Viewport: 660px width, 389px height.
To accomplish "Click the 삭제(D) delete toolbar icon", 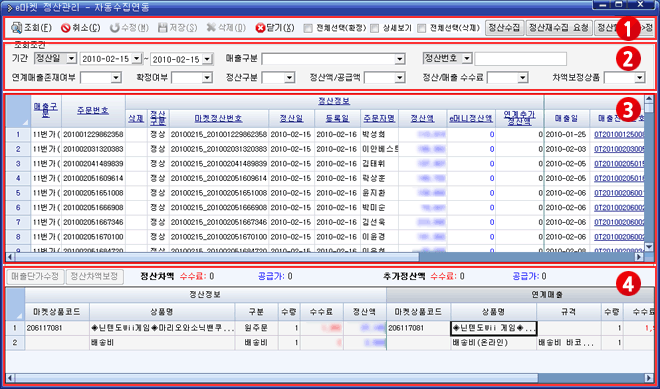I will [211, 28].
